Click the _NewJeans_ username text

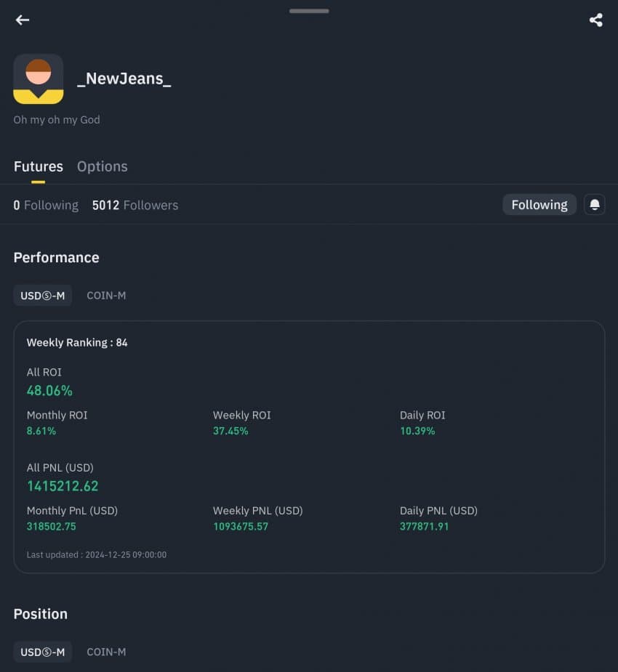click(x=124, y=78)
